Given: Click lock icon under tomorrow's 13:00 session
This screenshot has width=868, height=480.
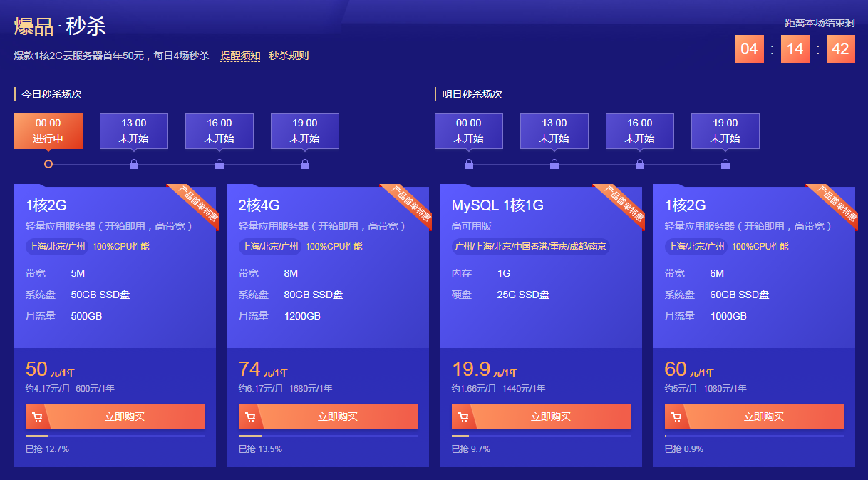Looking at the screenshot, I should 554,164.
